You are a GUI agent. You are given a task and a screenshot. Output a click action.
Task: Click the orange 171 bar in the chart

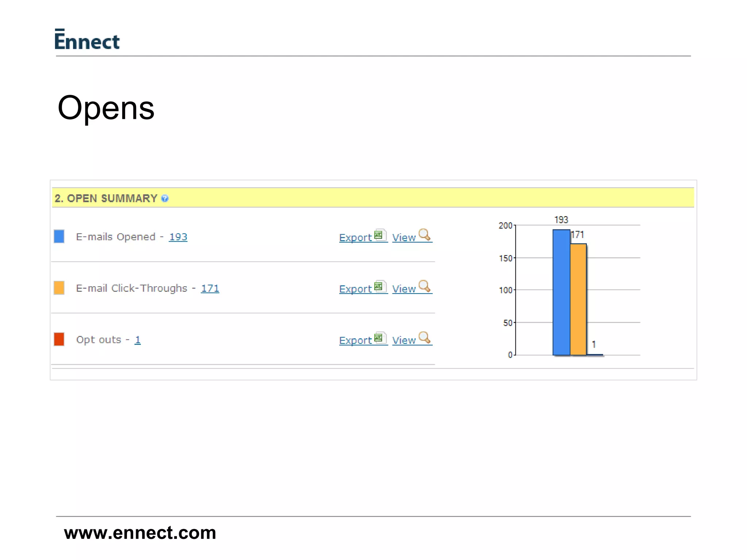(578, 299)
